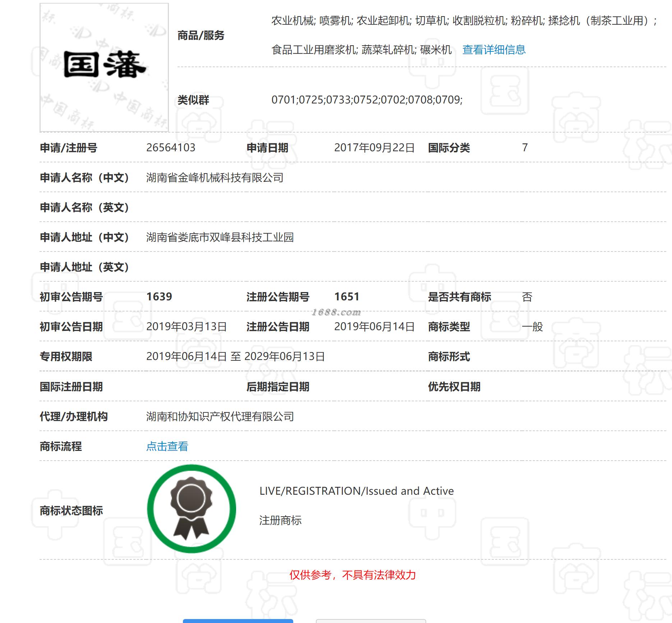Click the 商标流程 label
The height and width of the screenshot is (623, 672).
coord(61,446)
